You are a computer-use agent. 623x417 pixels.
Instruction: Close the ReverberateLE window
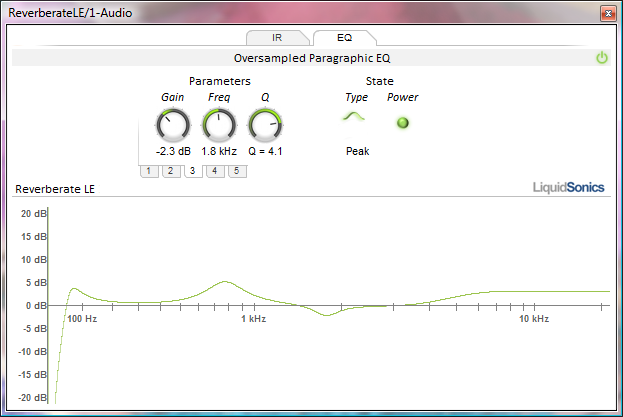608,14
